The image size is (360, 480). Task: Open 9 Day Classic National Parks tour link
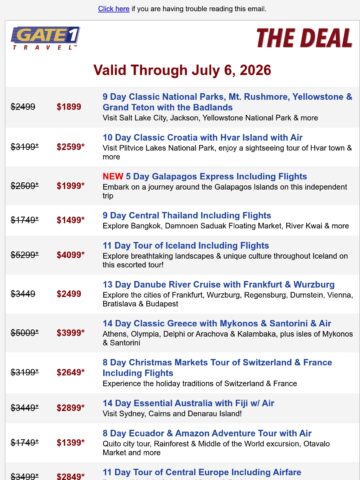[x=227, y=102]
